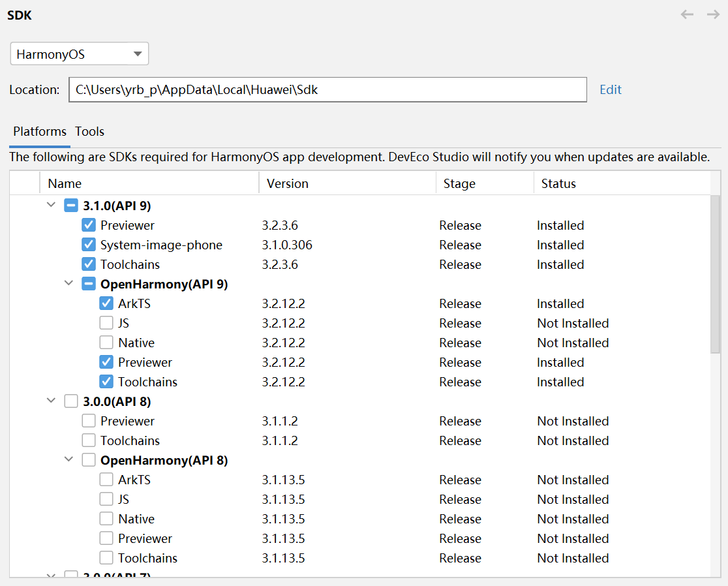This screenshot has height=586, width=728.
Task: Check Toolchains 3.1.1.2 checkbox
Action: [x=89, y=440]
